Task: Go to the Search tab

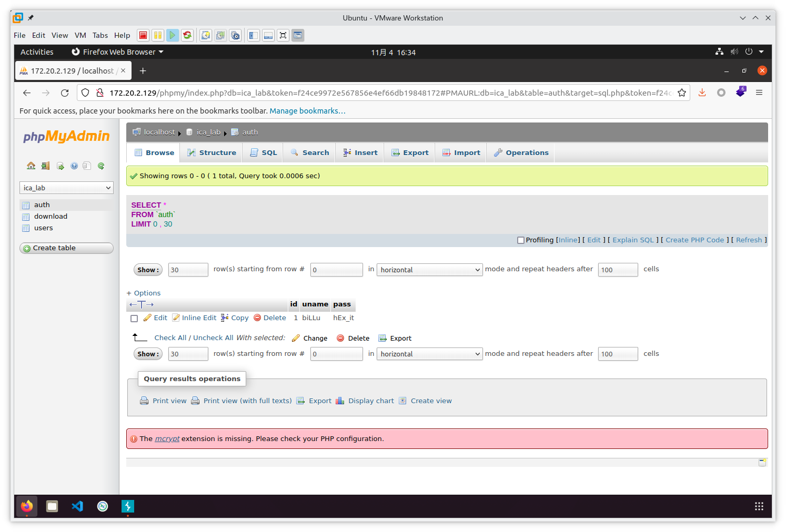Action: tap(309, 152)
